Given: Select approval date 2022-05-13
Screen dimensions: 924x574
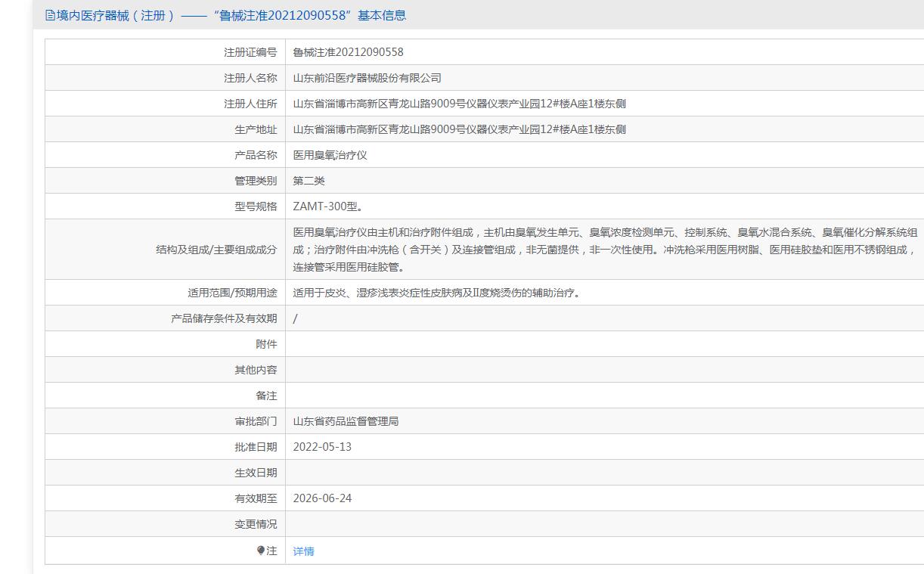Looking at the screenshot, I should [322, 447].
